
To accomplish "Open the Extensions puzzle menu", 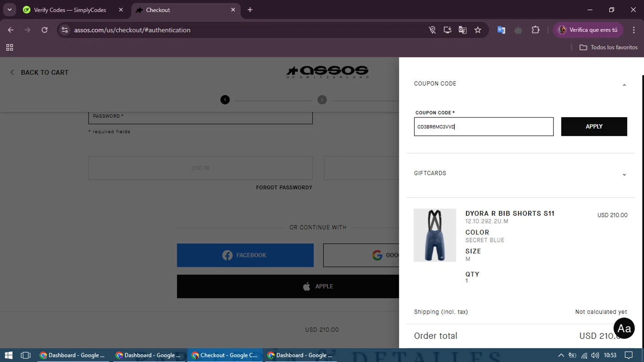I will click(x=535, y=30).
